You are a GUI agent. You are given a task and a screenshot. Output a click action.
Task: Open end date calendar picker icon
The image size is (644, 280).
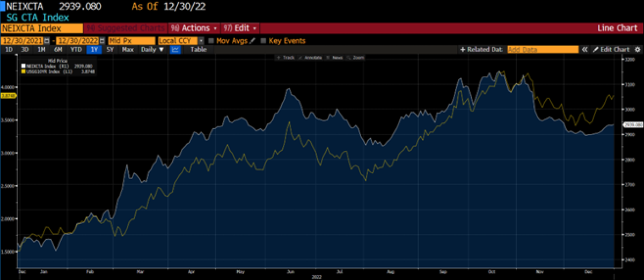coord(101,41)
